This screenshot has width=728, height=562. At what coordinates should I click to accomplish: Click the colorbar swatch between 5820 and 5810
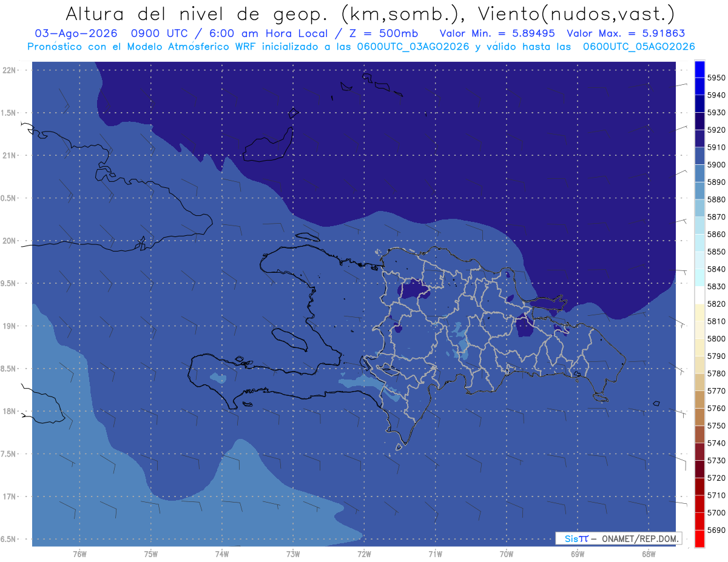(699, 313)
